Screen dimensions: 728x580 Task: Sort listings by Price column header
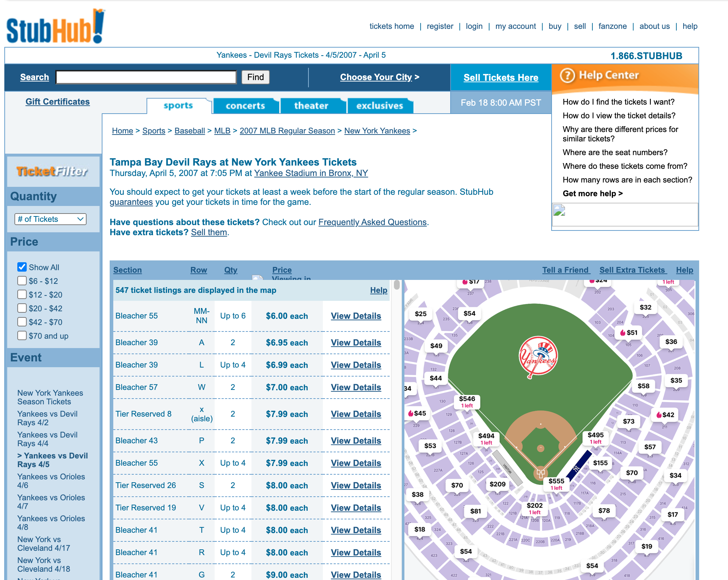[x=282, y=270]
